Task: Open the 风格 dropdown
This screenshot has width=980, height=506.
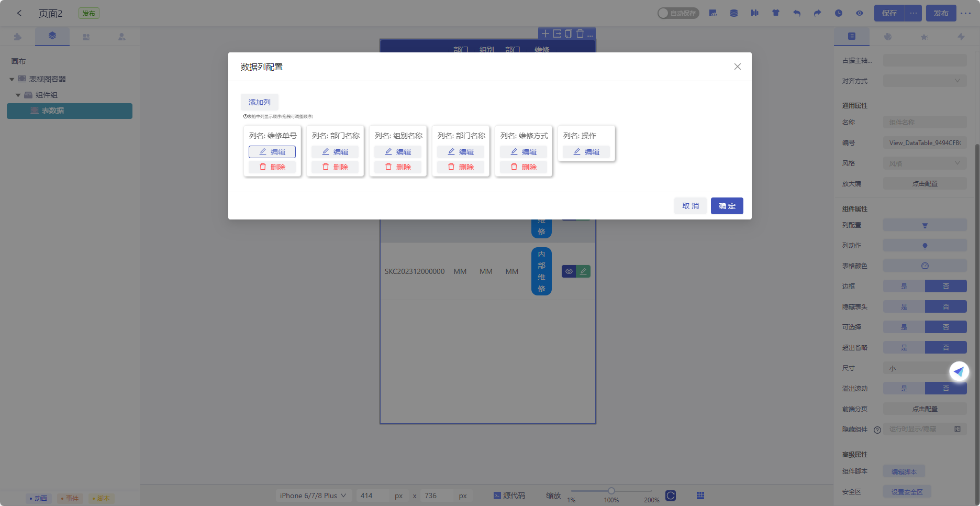Action: [925, 163]
